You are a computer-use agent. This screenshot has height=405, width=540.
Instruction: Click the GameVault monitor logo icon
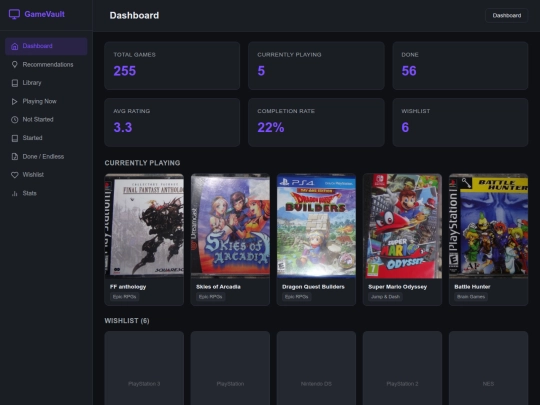(14, 14)
